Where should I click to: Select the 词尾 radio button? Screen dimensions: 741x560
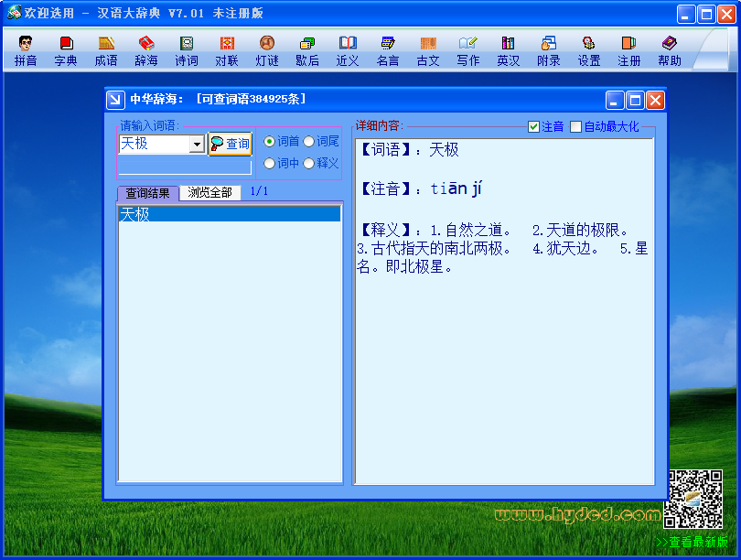tap(308, 141)
